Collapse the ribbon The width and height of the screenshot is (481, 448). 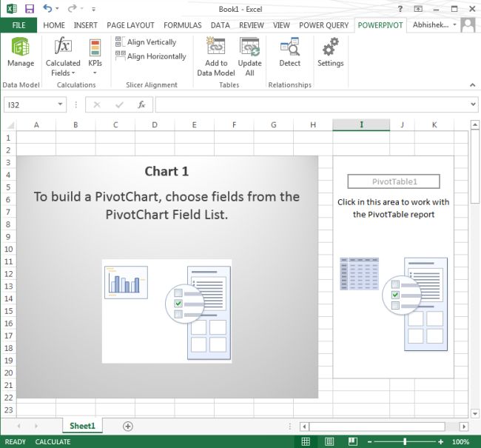tap(472, 84)
